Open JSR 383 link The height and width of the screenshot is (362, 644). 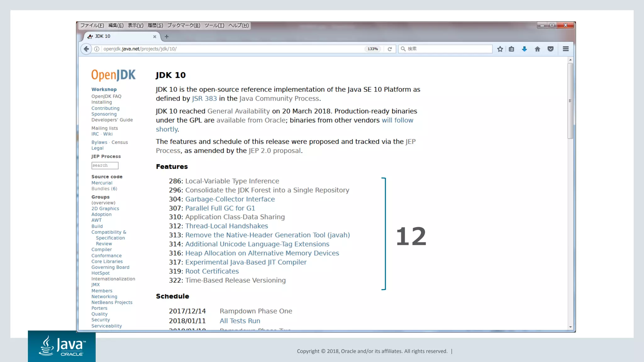pyautogui.click(x=204, y=99)
